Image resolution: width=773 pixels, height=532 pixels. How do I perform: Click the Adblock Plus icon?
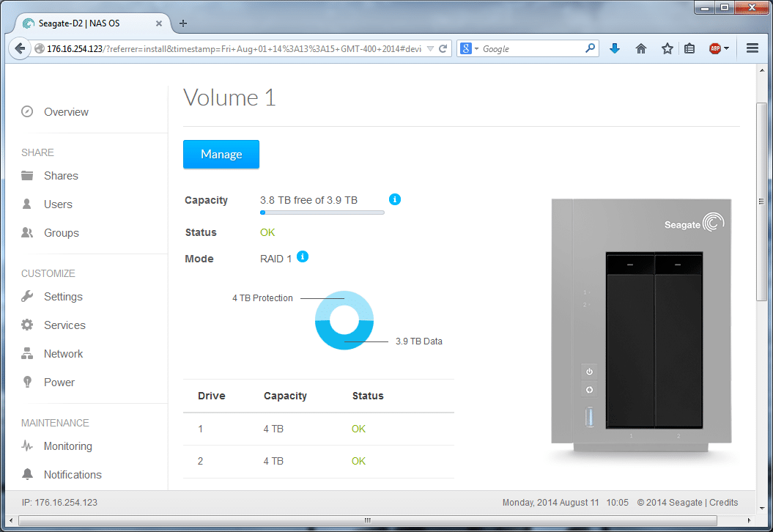click(x=715, y=48)
